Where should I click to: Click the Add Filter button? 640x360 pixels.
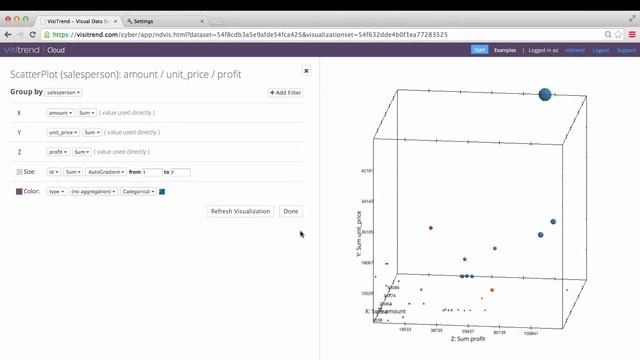[x=285, y=93]
